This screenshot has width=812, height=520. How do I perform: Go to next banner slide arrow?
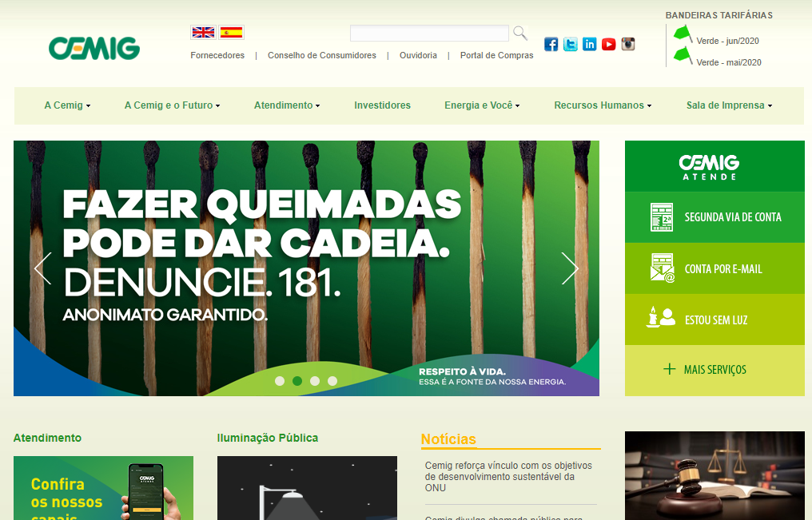570,268
